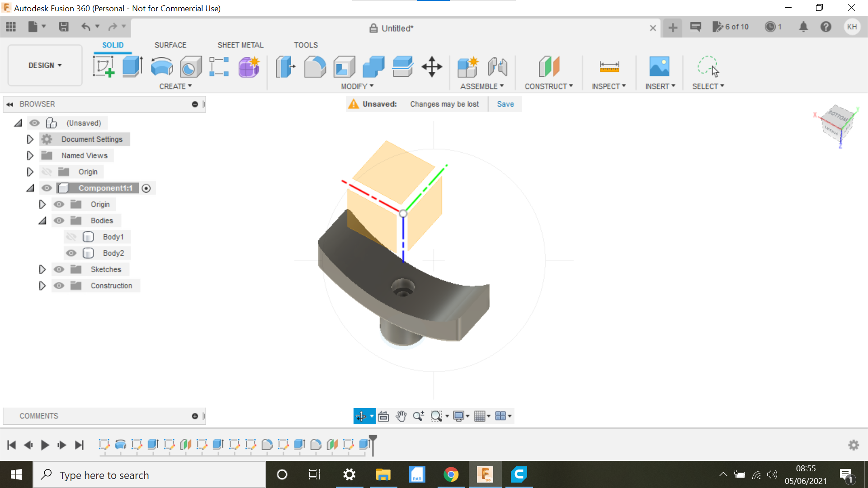Image resolution: width=868 pixels, height=488 pixels.
Task: Click Save in the unsaved changes banner
Action: 505,103
